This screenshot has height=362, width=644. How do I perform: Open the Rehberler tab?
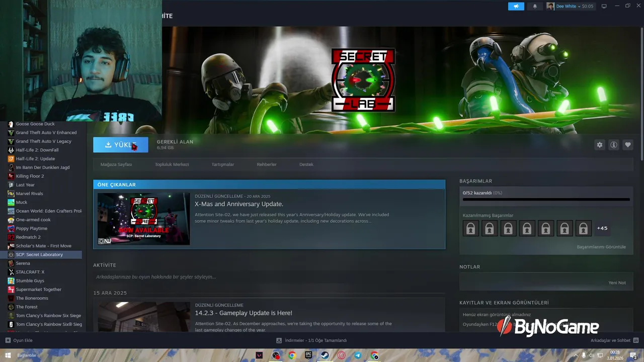(267, 164)
